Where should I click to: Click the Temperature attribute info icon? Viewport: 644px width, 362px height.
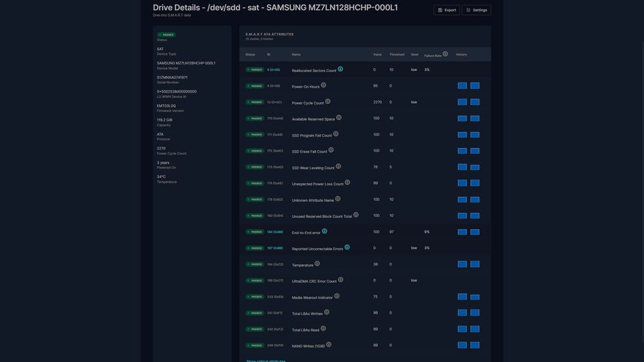pos(317,263)
